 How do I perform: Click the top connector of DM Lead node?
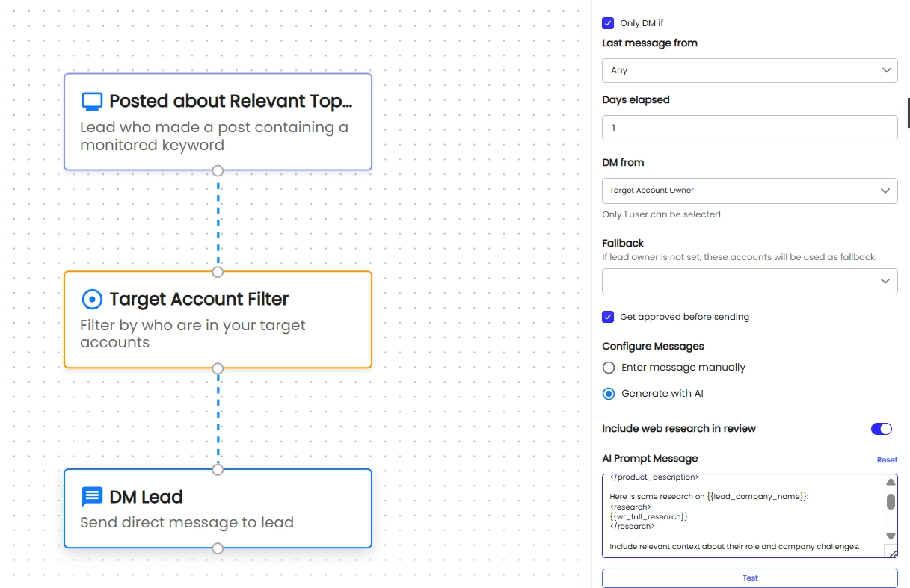click(x=218, y=470)
